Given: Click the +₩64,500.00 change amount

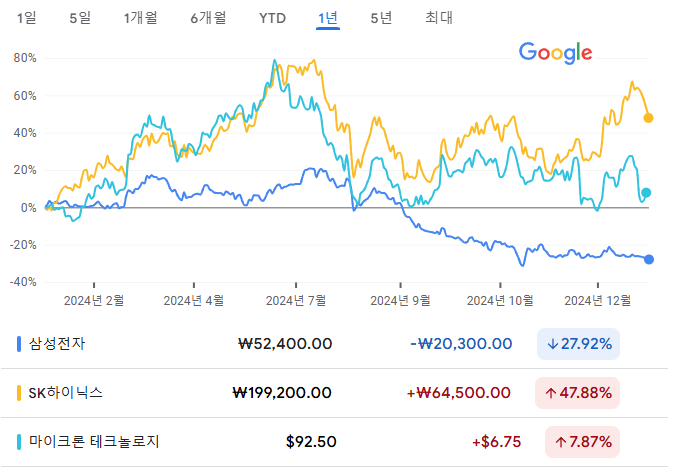Looking at the screenshot, I should (458, 393).
